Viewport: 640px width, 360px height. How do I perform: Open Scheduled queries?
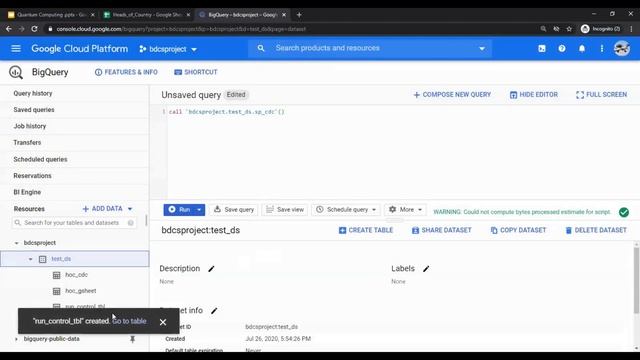point(40,159)
